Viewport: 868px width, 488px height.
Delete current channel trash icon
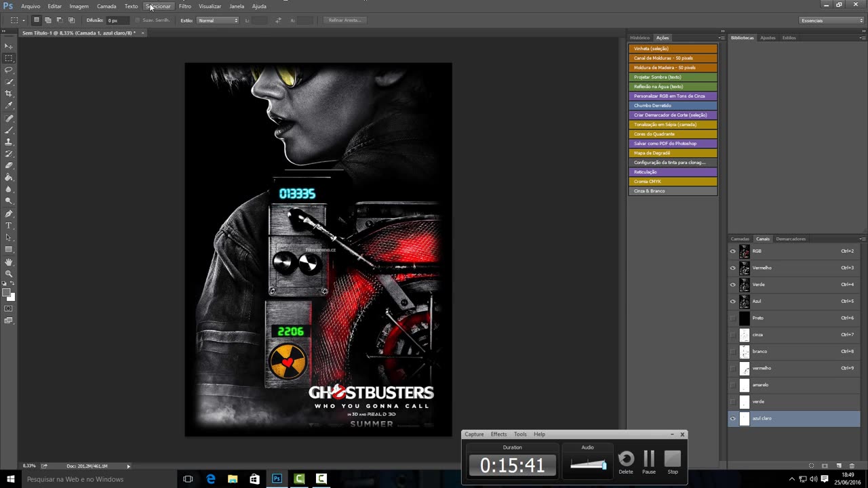click(x=852, y=466)
